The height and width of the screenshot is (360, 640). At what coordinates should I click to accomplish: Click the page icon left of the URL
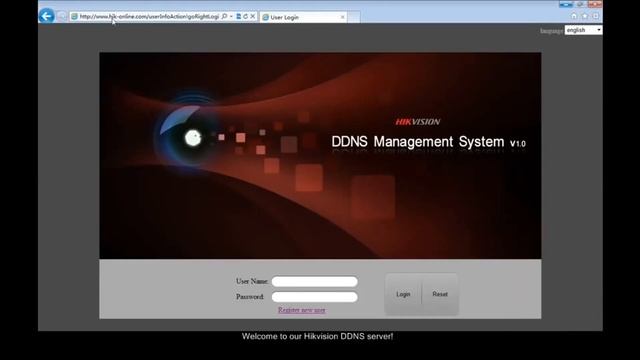click(x=74, y=16)
